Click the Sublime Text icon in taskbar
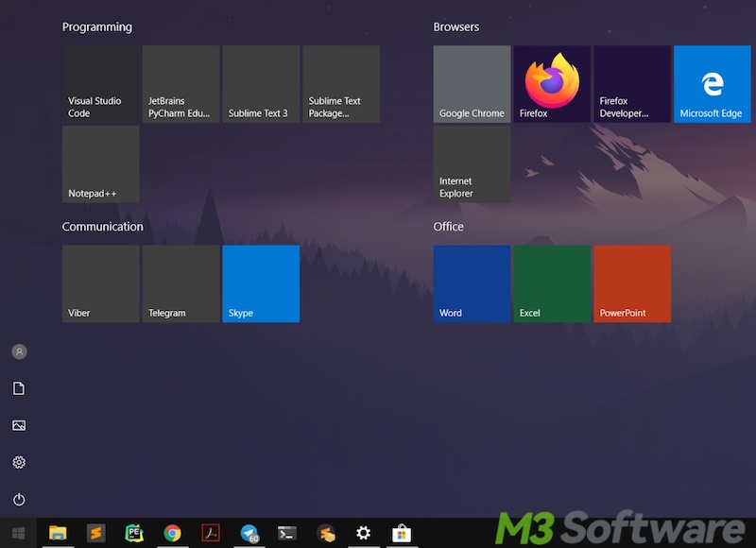Image resolution: width=756 pixels, height=548 pixels. coord(94,533)
